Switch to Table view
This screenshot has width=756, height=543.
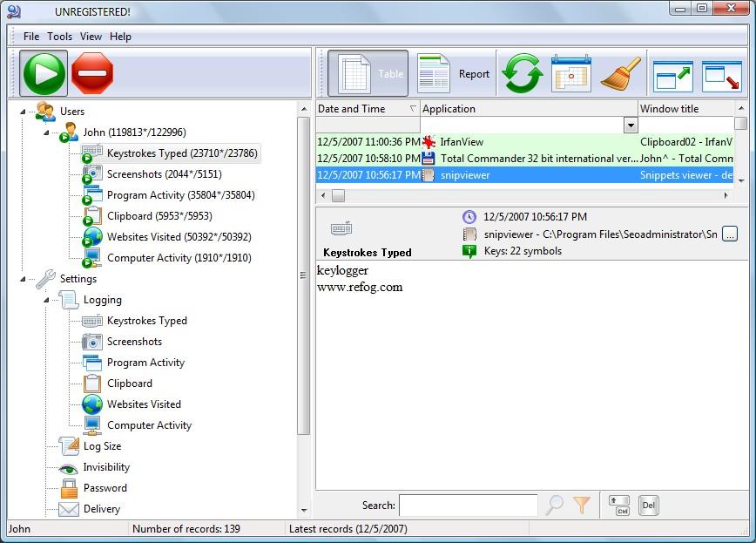(x=368, y=73)
